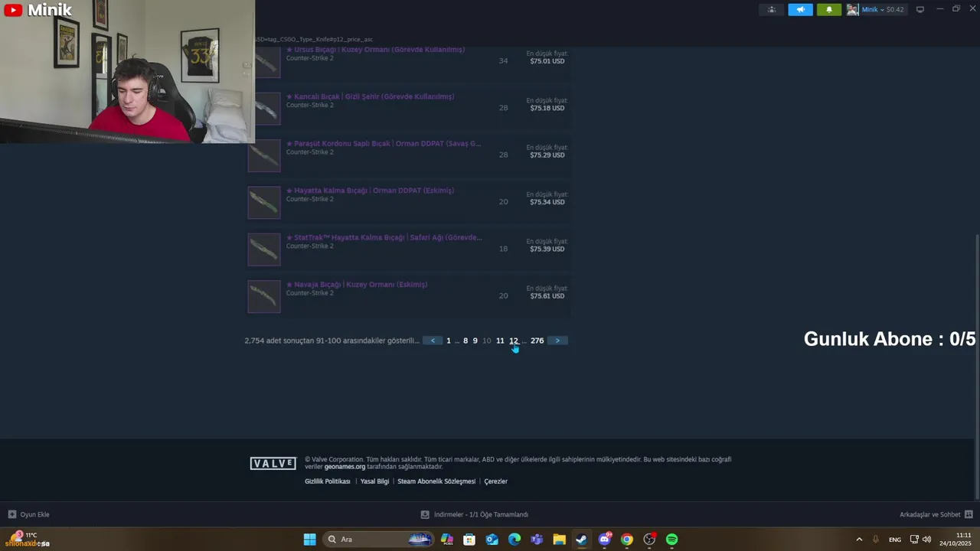Open OBS Studio from taskbar
Viewport: 980px width, 551px height.
click(649, 540)
